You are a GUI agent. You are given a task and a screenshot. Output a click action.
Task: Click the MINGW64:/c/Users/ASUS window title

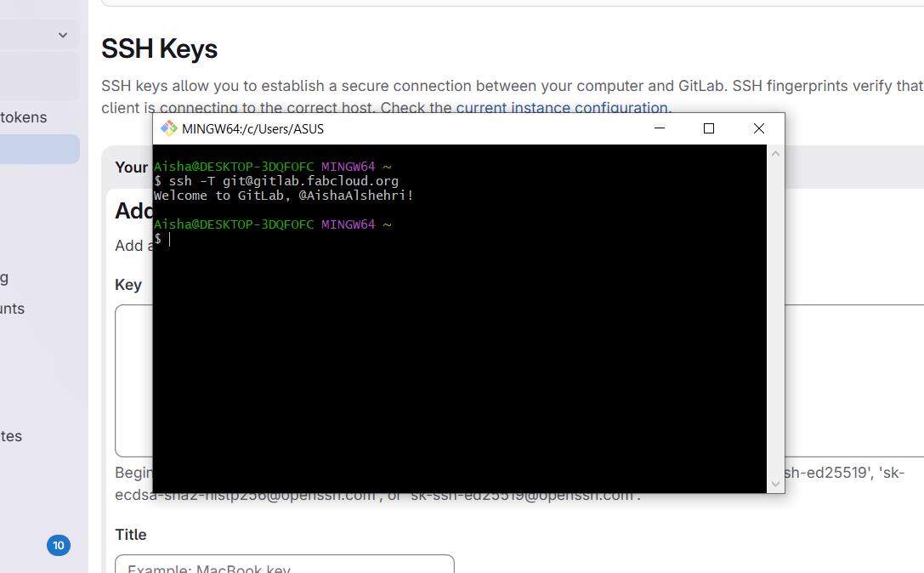coord(252,129)
